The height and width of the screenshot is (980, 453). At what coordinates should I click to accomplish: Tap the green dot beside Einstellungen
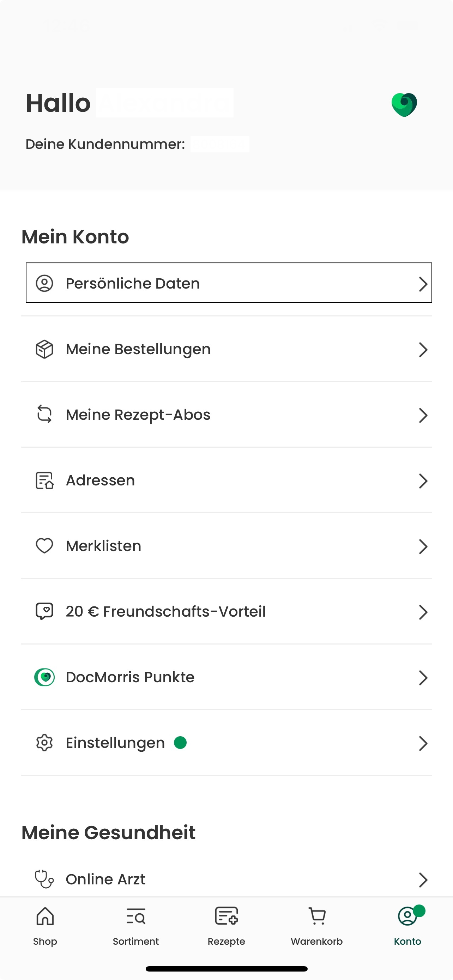point(180,742)
